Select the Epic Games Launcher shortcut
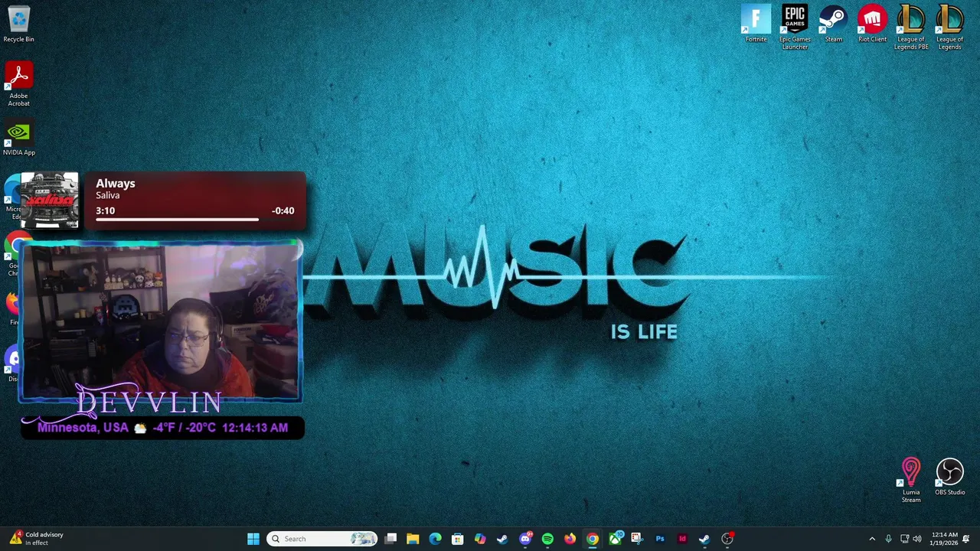The width and height of the screenshot is (980, 551). (795, 28)
